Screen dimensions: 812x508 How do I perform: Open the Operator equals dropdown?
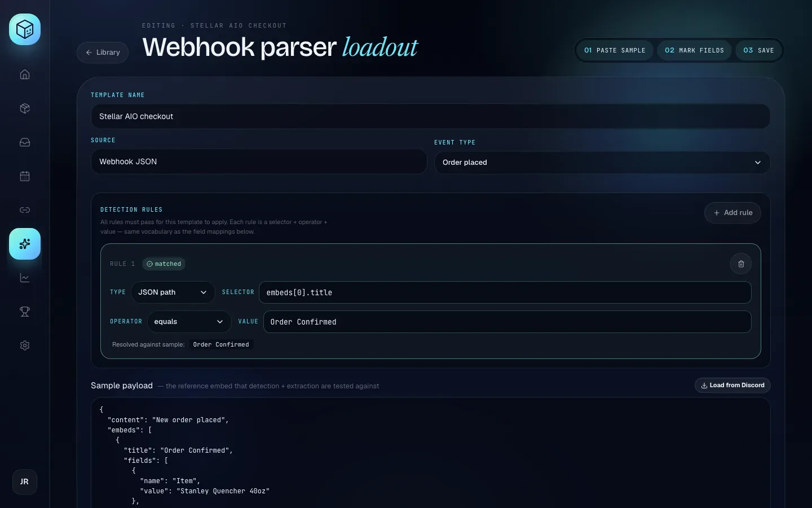(x=189, y=322)
